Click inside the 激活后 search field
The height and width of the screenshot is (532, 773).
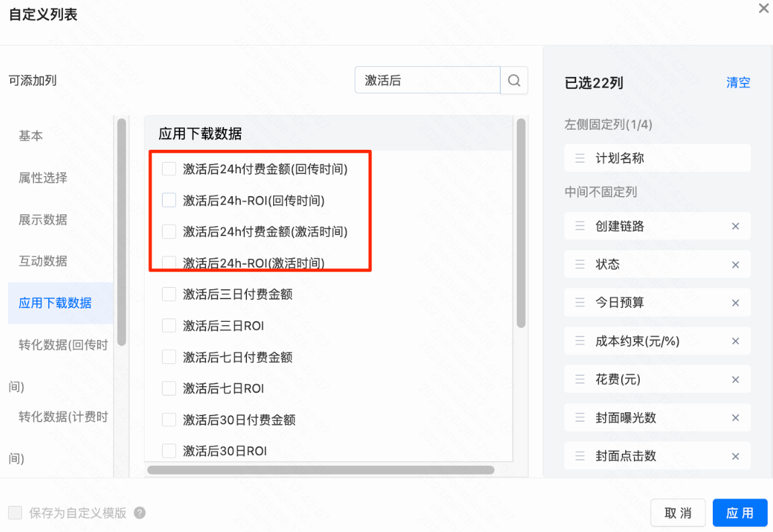[x=422, y=80]
